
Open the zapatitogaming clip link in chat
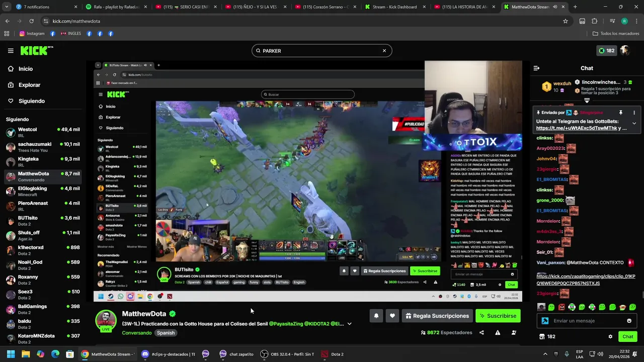click(586, 280)
